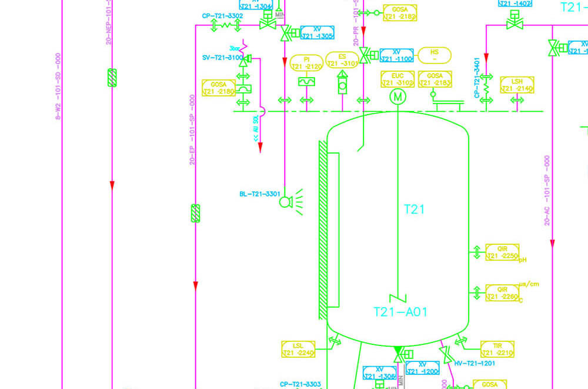Click the T21-A01 agitator label
Viewport: 588px width, 389px height.
(x=400, y=312)
